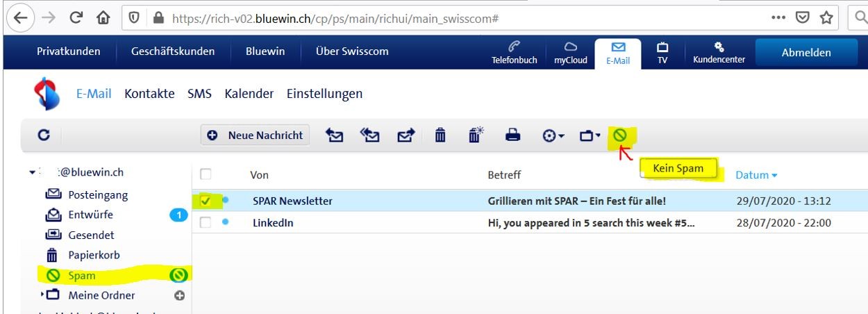Open the move-to-folder dropdown
The image size is (868, 314).
(590, 136)
